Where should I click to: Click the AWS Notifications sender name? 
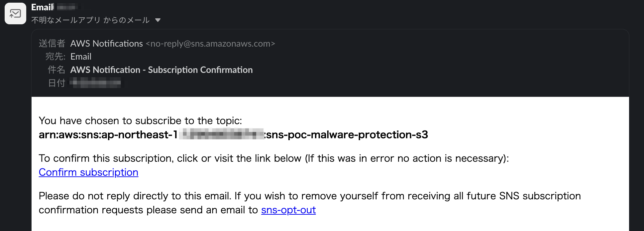pyautogui.click(x=106, y=44)
